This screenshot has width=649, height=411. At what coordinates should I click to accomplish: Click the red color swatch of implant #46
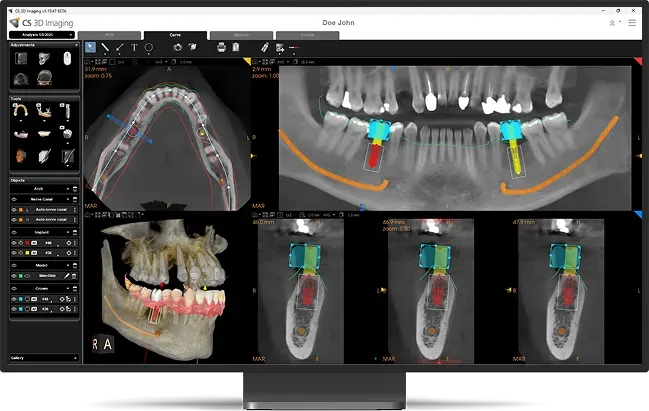coord(27,243)
